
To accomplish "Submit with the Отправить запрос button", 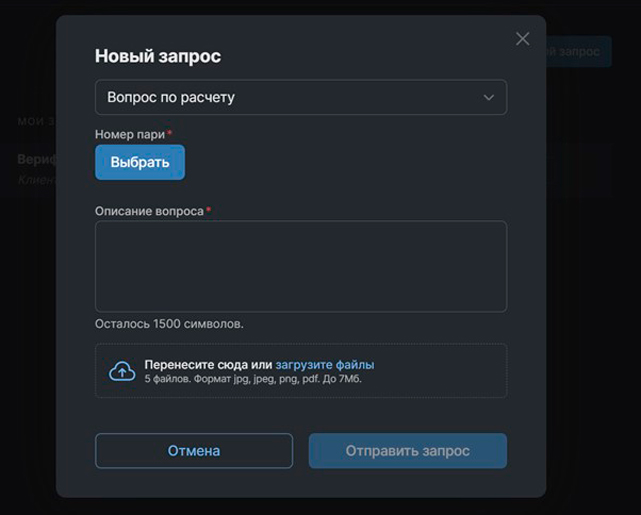I will click(x=407, y=451).
